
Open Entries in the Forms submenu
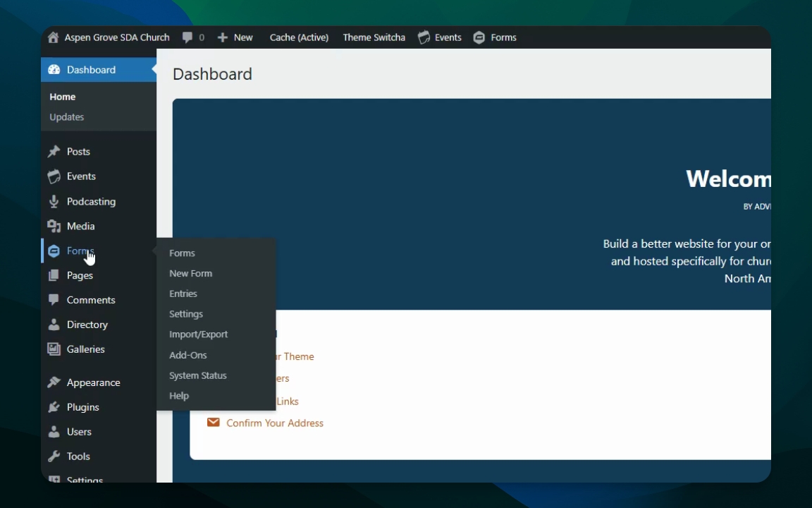point(183,294)
